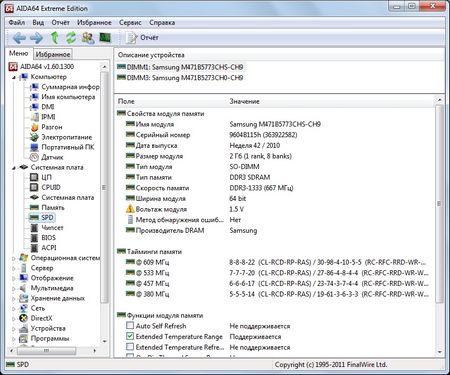Click the users icon in toolbar
The width and height of the screenshot is (450, 375).
click(x=88, y=38)
